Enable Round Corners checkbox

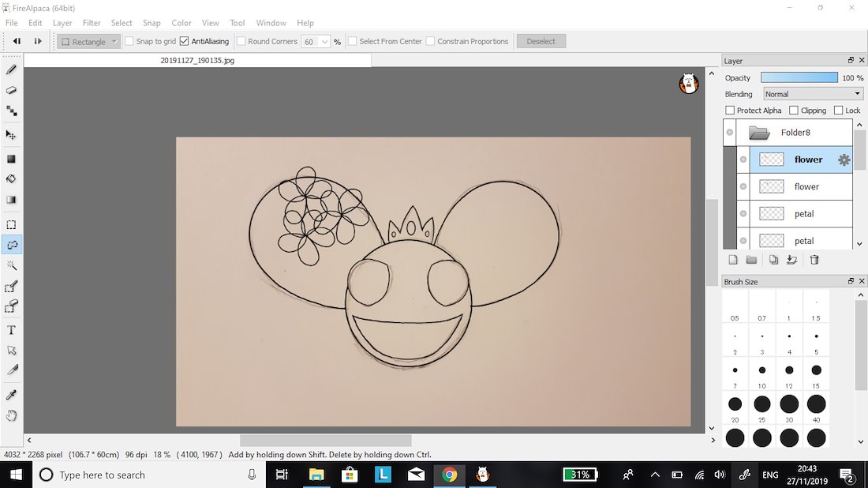[241, 41]
